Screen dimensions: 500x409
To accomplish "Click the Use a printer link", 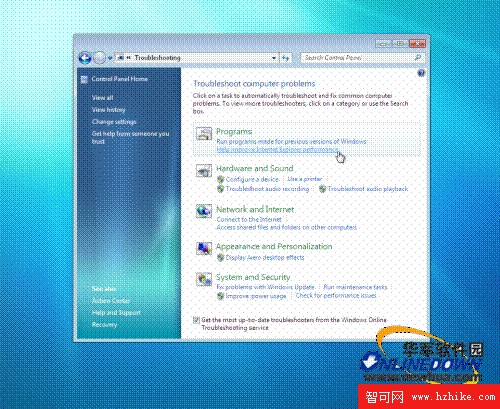I will point(305,179).
